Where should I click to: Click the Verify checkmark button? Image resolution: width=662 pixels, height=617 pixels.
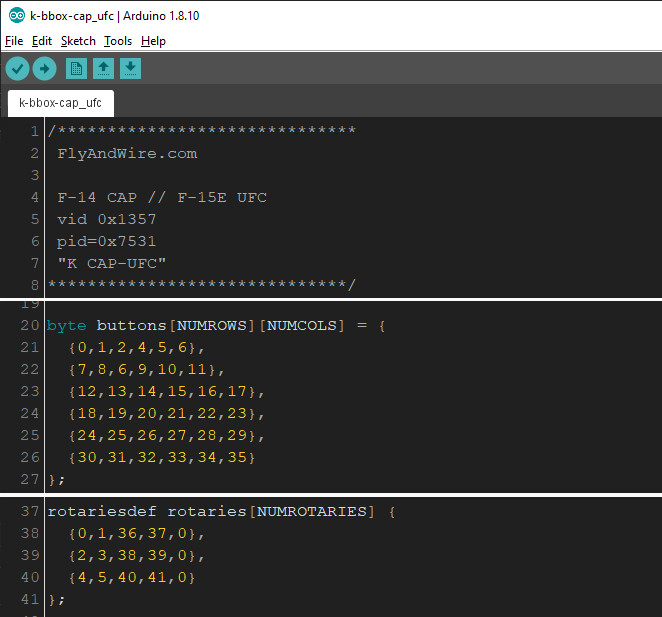[x=17, y=69]
